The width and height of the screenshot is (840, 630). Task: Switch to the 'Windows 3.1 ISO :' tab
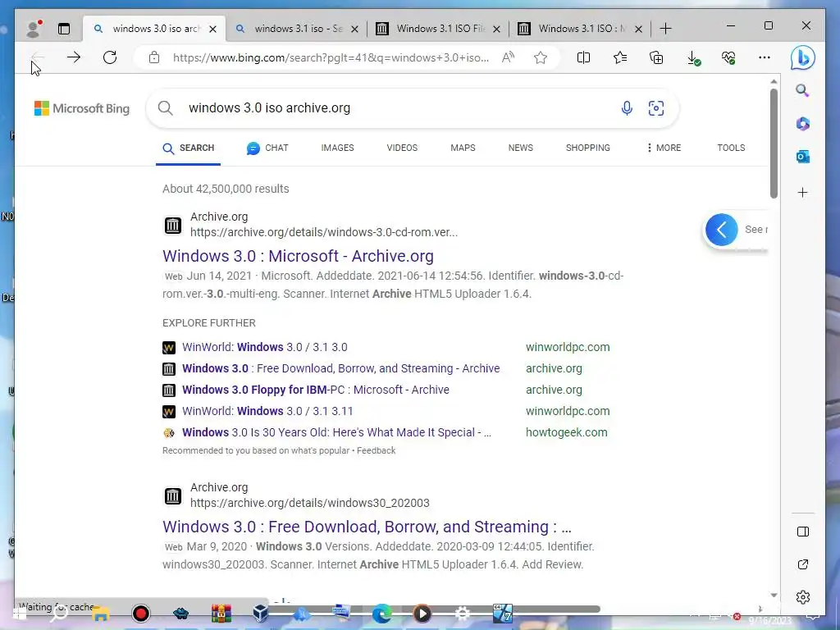coord(581,29)
